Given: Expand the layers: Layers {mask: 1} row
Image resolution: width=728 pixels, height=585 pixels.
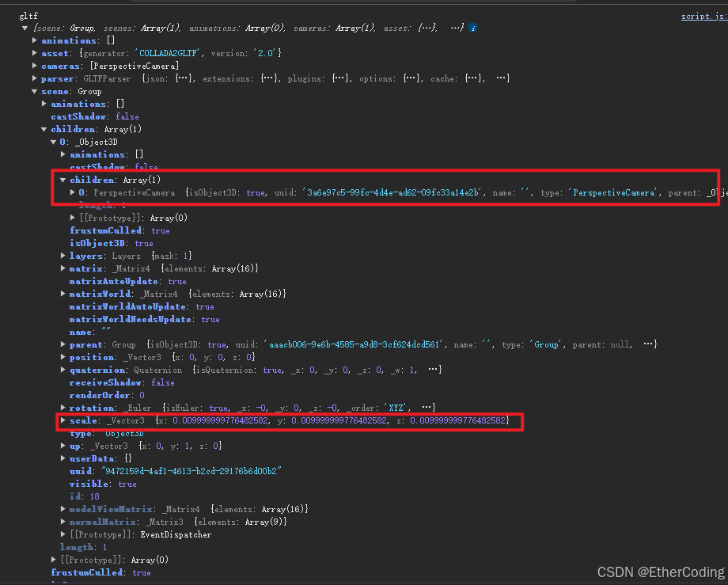Looking at the screenshot, I should [63, 256].
